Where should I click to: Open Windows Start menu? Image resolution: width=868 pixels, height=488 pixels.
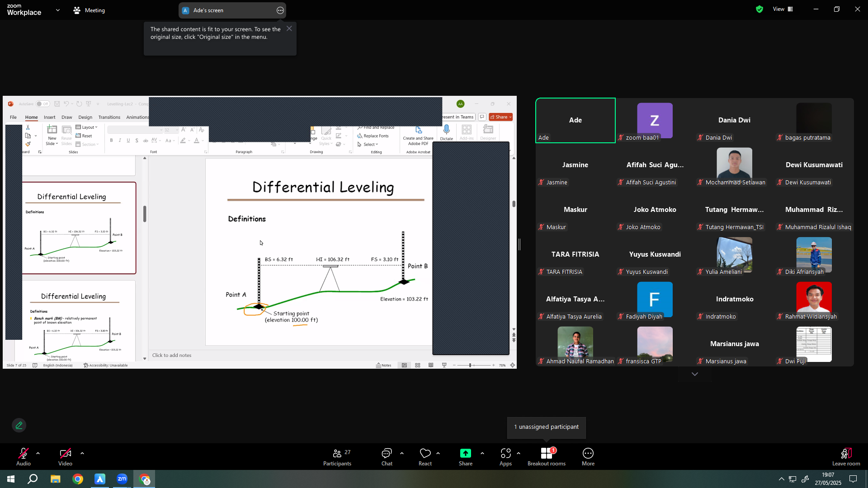click(11, 479)
